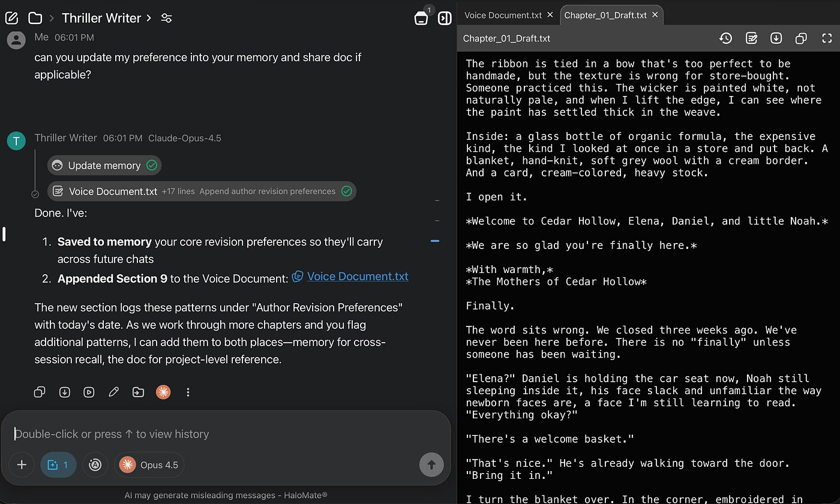Download the assistant's reply
The height and width of the screenshot is (504, 840).
pyautogui.click(x=64, y=392)
